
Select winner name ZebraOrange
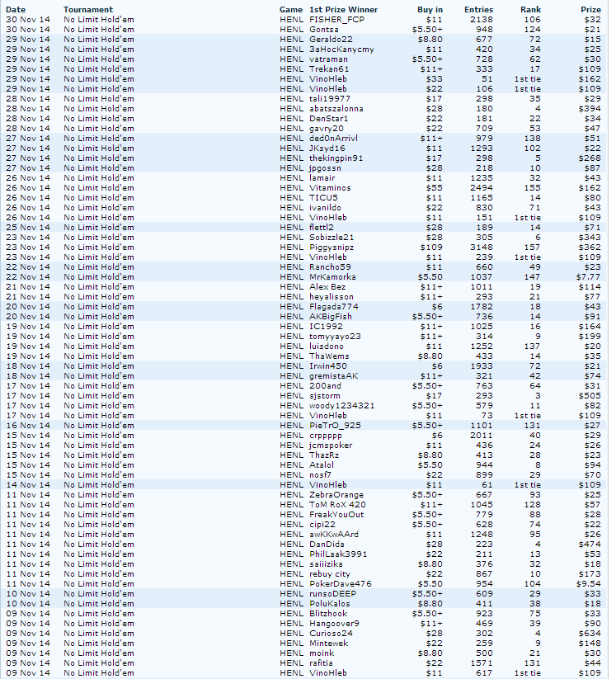coord(336,495)
